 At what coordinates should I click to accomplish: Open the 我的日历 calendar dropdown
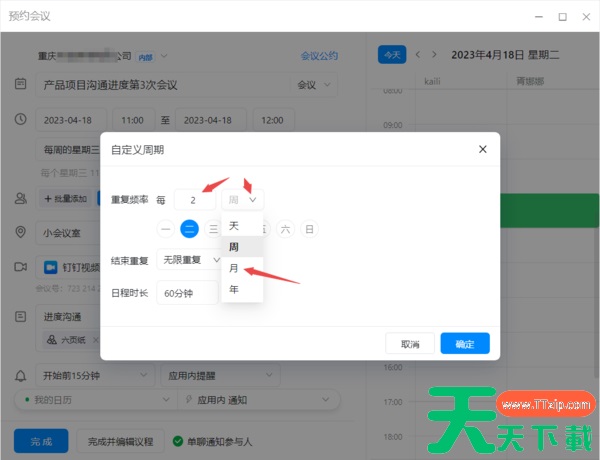point(96,400)
